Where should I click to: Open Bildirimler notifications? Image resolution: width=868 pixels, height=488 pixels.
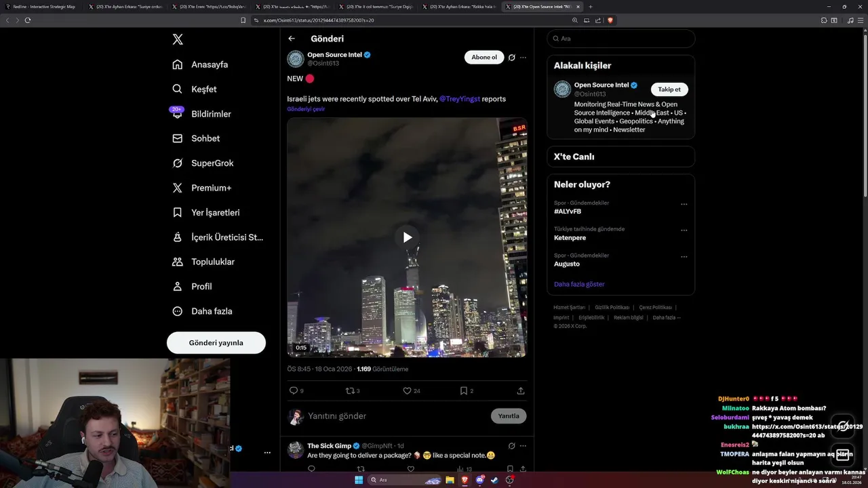pos(201,114)
